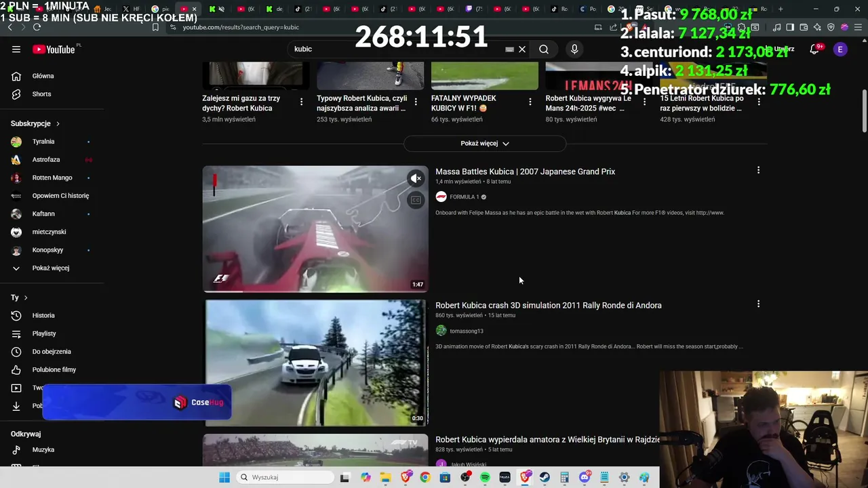Open Discord from the taskbar

(585, 477)
